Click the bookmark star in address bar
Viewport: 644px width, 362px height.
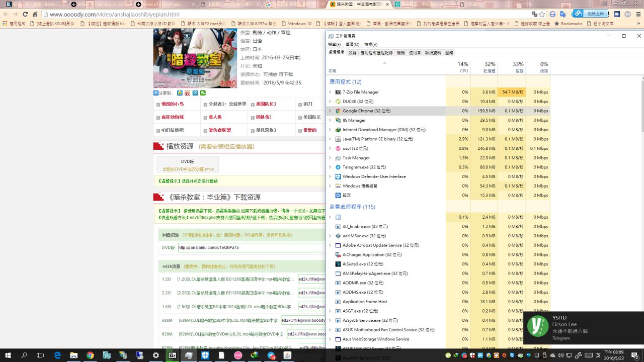click(542, 15)
